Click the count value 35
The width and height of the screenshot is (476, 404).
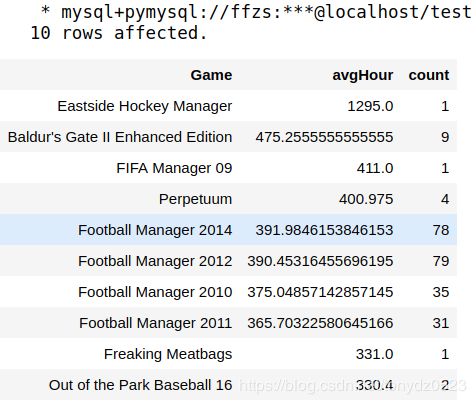pyautogui.click(x=441, y=292)
